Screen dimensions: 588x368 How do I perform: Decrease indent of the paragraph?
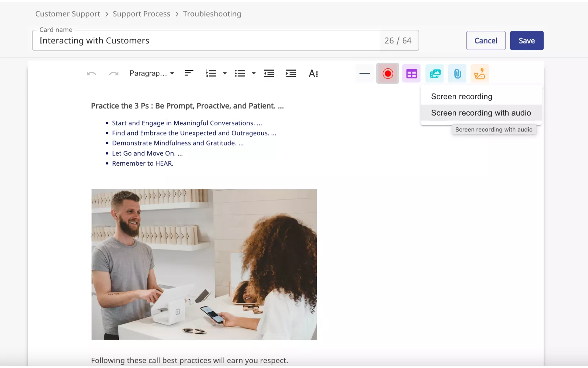(269, 74)
